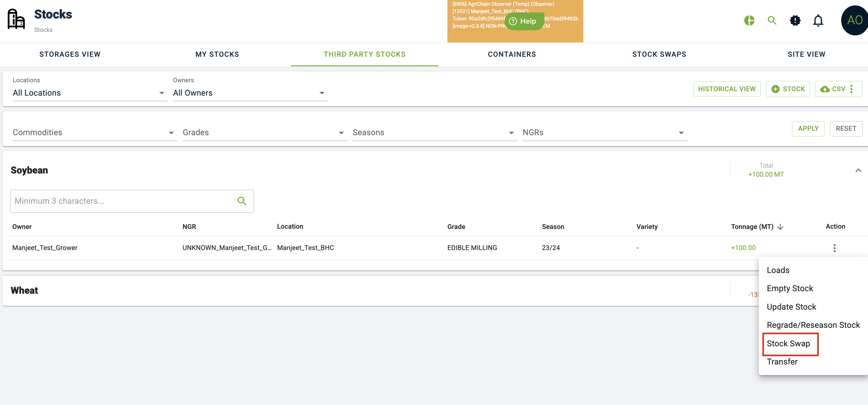The image size is (868, 405).
Task: Click the header search magnifier icon
Action: pyautogui.click(x=772, y=20)
